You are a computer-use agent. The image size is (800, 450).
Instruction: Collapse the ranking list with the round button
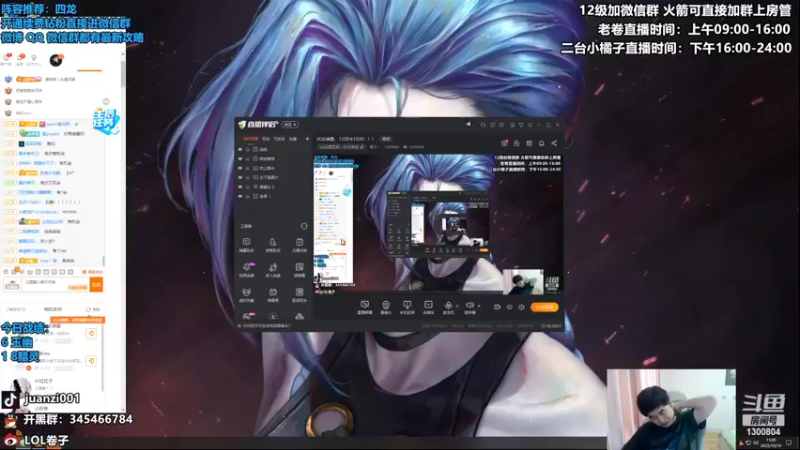[x=106, y=102]
